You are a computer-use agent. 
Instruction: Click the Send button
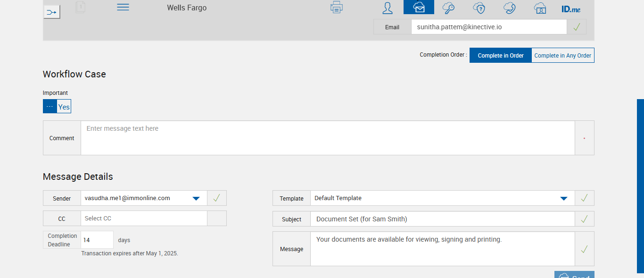(574, 275)
